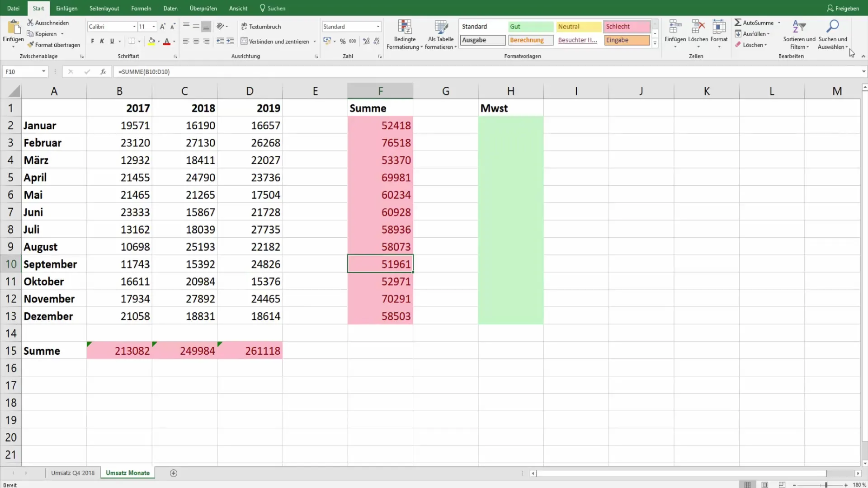This screenshot has width=868, height=488.
Task: Open the Daten tab
Action: click(170, 8)
